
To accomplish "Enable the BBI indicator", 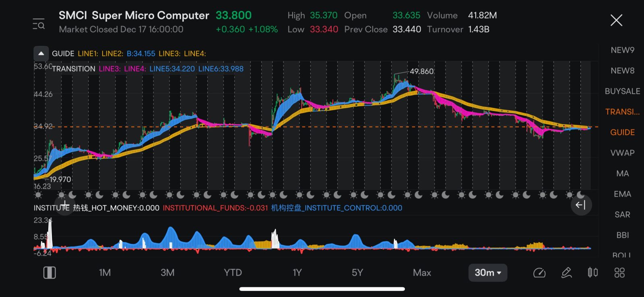I will [x=622, y=235].
